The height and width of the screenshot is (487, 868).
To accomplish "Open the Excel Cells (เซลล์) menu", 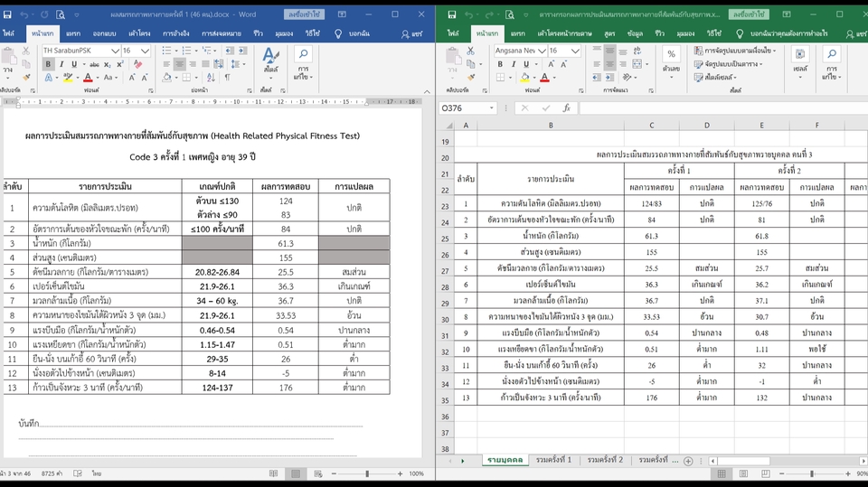I will click(800, 61).
